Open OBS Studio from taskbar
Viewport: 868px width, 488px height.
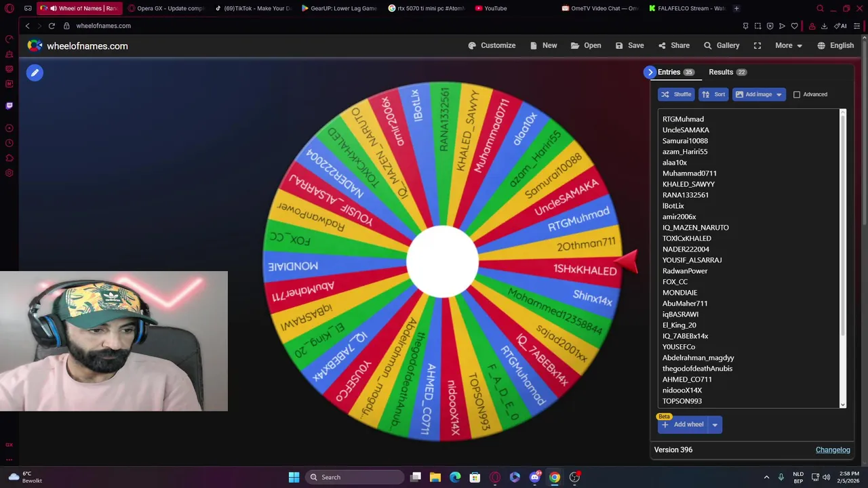coord(574,477)
